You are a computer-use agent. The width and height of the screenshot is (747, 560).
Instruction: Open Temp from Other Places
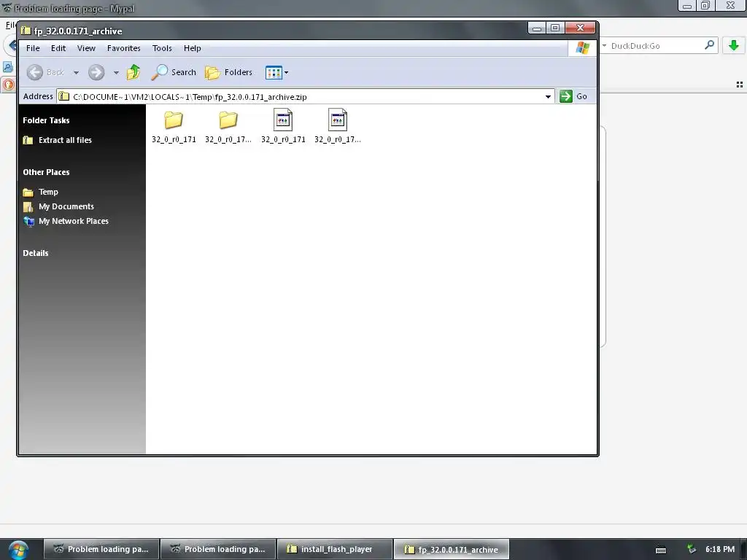tap(48, 192)
